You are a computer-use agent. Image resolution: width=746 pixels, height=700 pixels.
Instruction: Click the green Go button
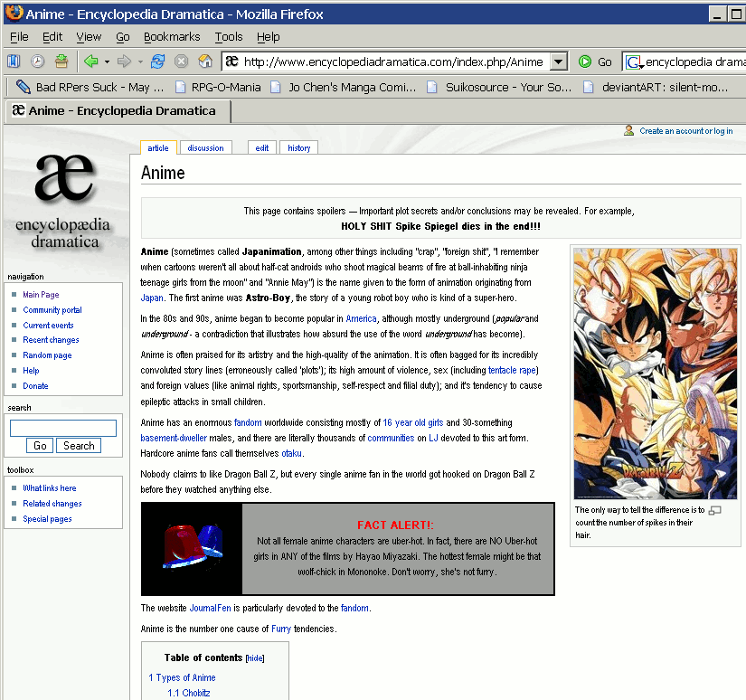click(595, 61)
